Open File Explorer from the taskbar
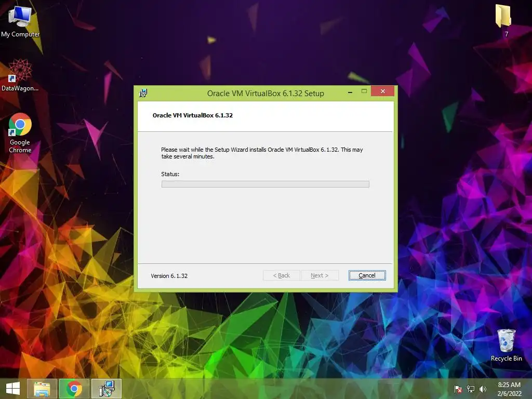 click(x=42, y=389)
